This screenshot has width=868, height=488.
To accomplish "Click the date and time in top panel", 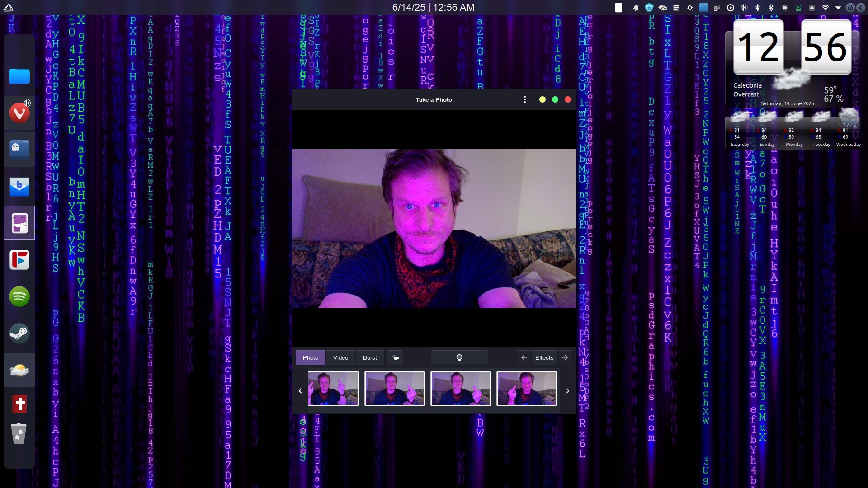I will 434,7.
